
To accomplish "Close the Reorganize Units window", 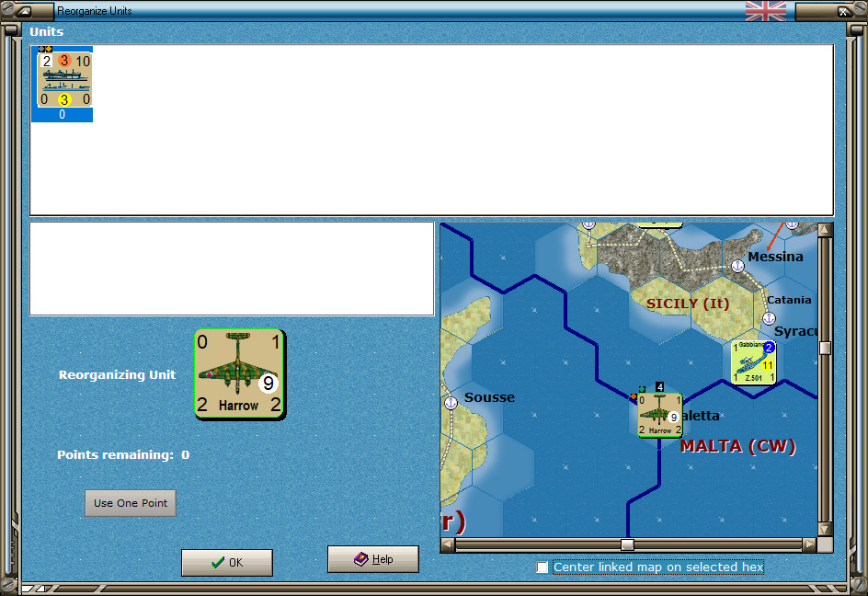I will click(842, 11).
